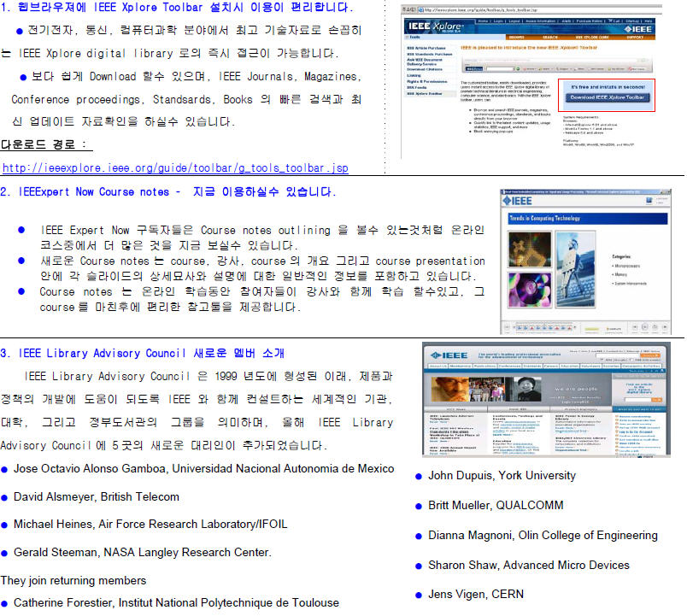Viewport: 687px width, 616px height.
Task: Select 'Catherine Forestier' list entry
Action: [176, 603]
